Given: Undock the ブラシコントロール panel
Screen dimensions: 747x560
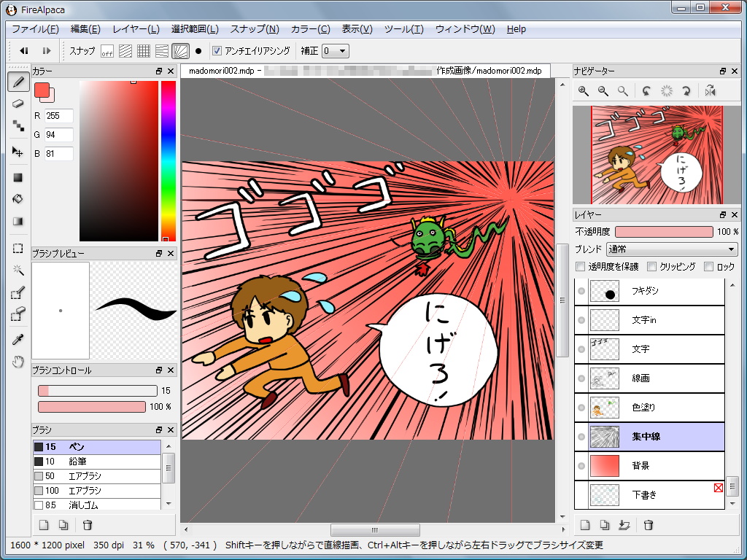Looking at the screenshot, I should click(x=159, y=370).
